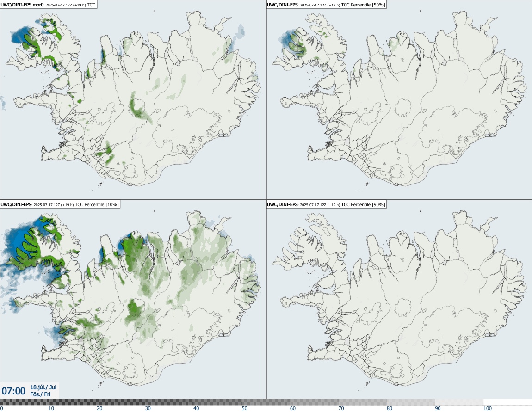Click the 'TCC Percentile [90%]' panel title
The height and width of the screenshot is (412, 532).
[327, 204]
